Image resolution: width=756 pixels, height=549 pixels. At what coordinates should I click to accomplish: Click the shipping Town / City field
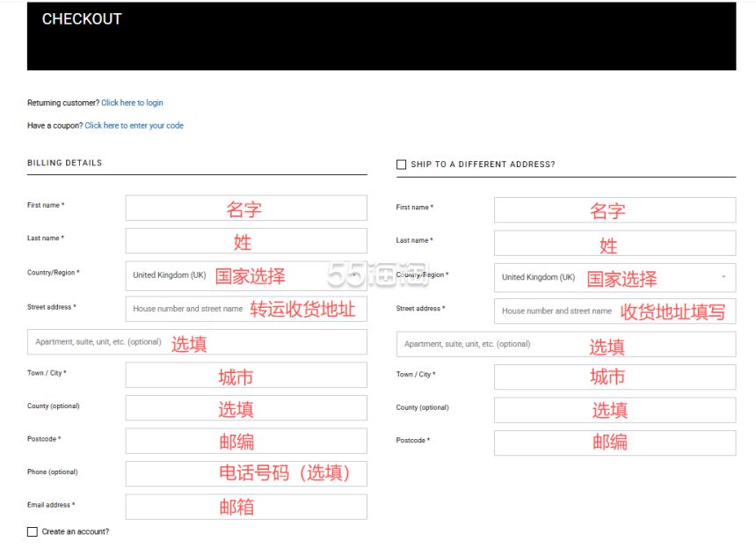pos(614,377)
